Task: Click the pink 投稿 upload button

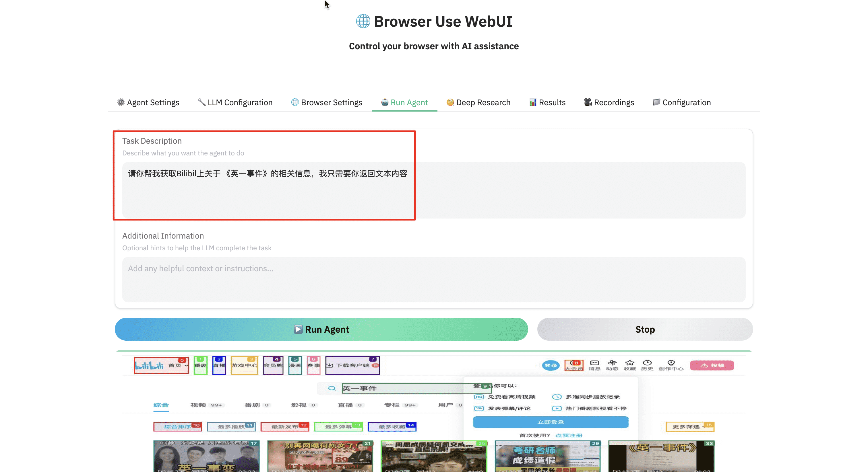Action: (712, 365)
